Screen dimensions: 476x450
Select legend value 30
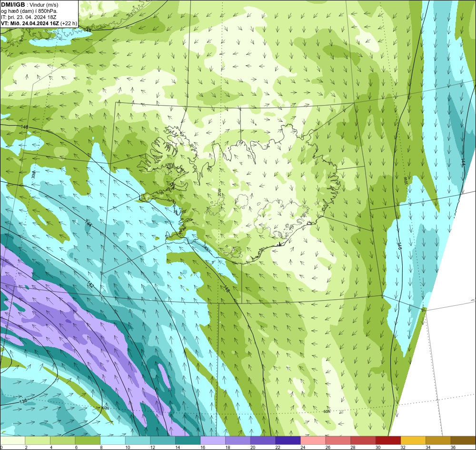pos(378,447)
